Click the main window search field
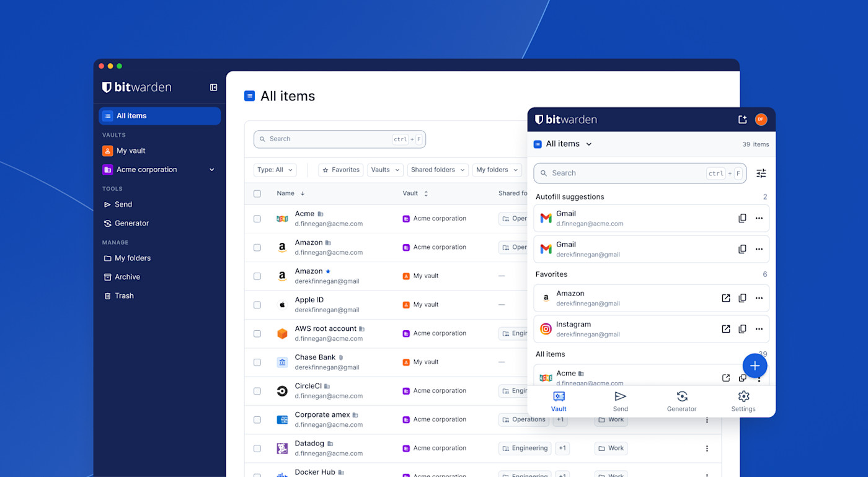This screenshot has height=477, width=868. 340,139
